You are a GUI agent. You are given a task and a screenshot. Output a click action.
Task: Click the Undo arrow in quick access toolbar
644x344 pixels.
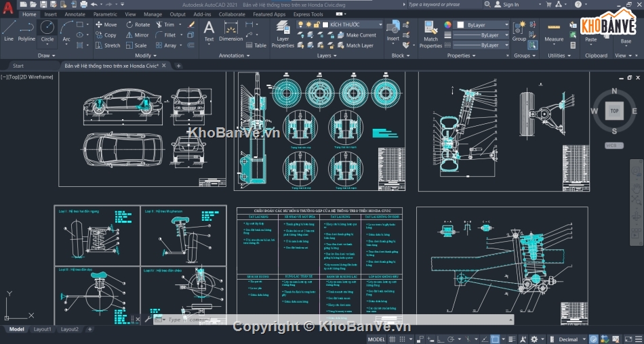94,5
